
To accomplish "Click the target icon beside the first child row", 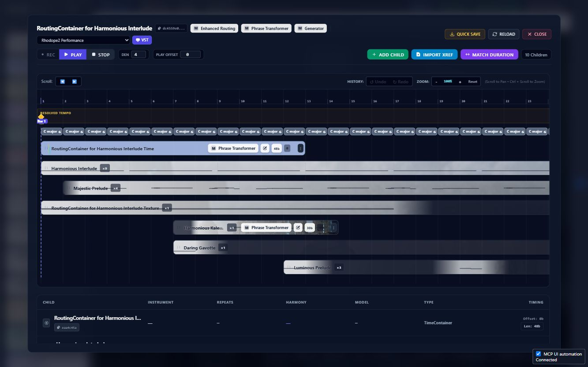I will (x=46, y=323).
